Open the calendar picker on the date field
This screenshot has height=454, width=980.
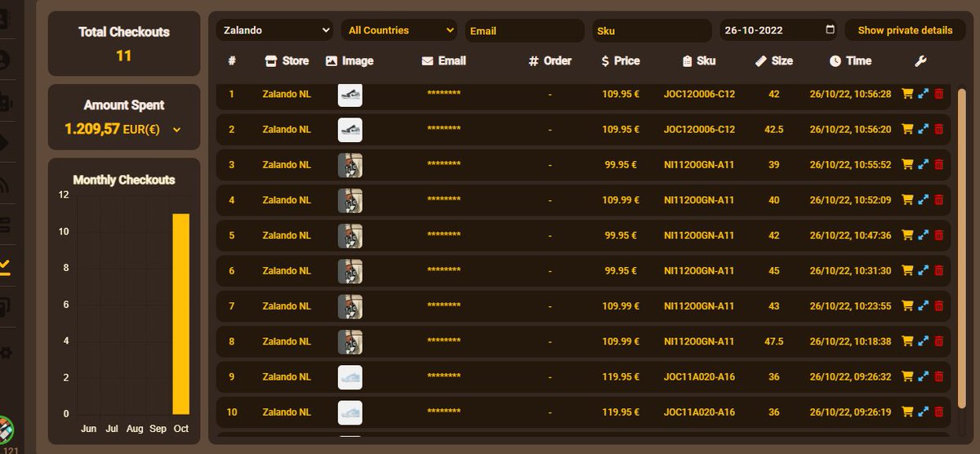[831, 30]
